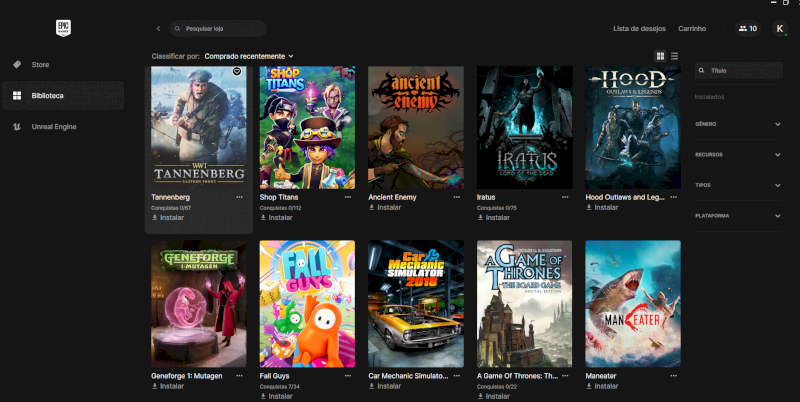Click the Store tag icon
Viewport: 800px width, 402px height.
[x=17, y=65]
